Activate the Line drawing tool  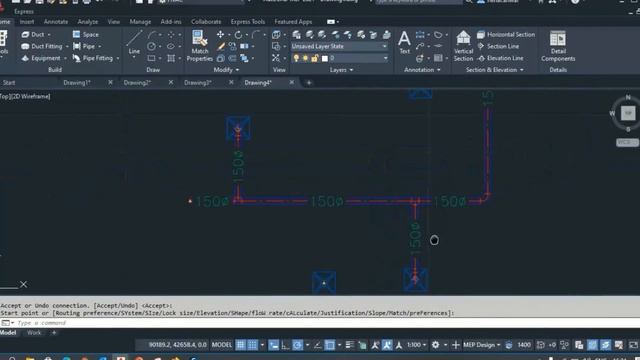point(134,42)
